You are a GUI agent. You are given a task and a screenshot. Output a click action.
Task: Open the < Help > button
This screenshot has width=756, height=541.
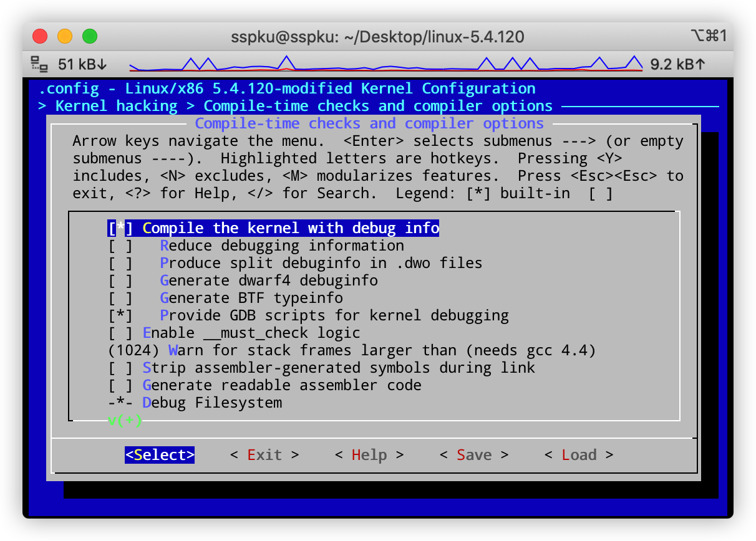point(369,455)
